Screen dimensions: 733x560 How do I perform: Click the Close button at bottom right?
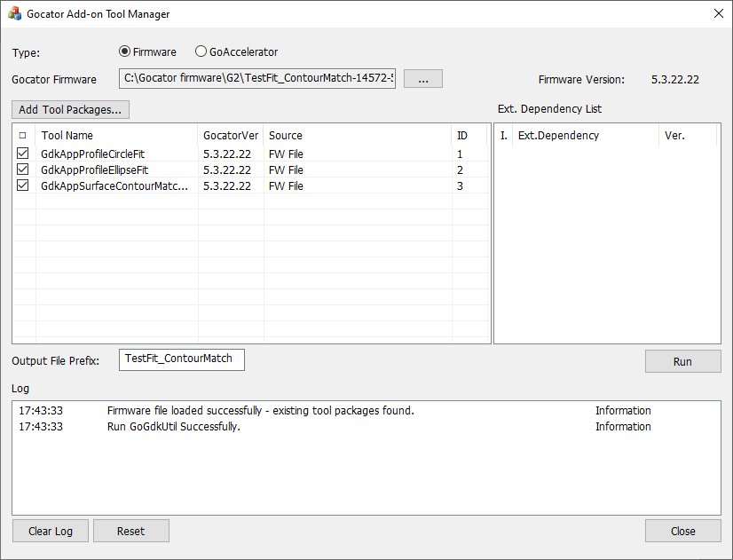coord(683,531)
